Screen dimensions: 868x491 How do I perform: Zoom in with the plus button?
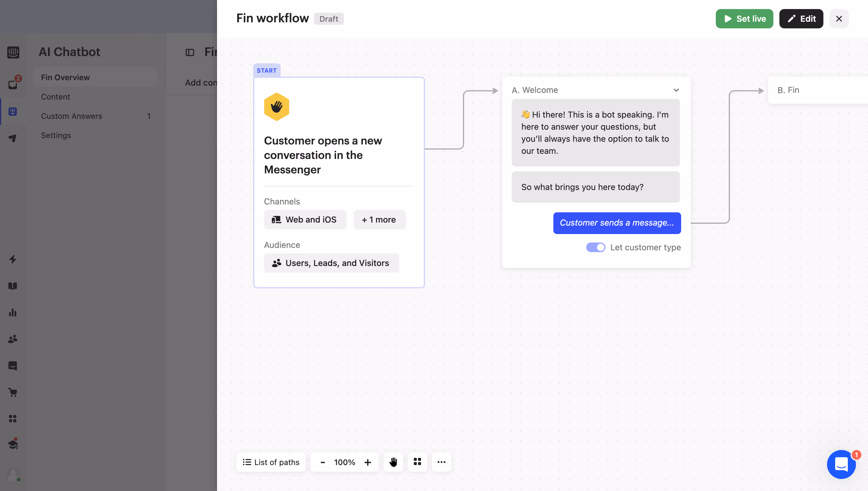coord(368,462)
